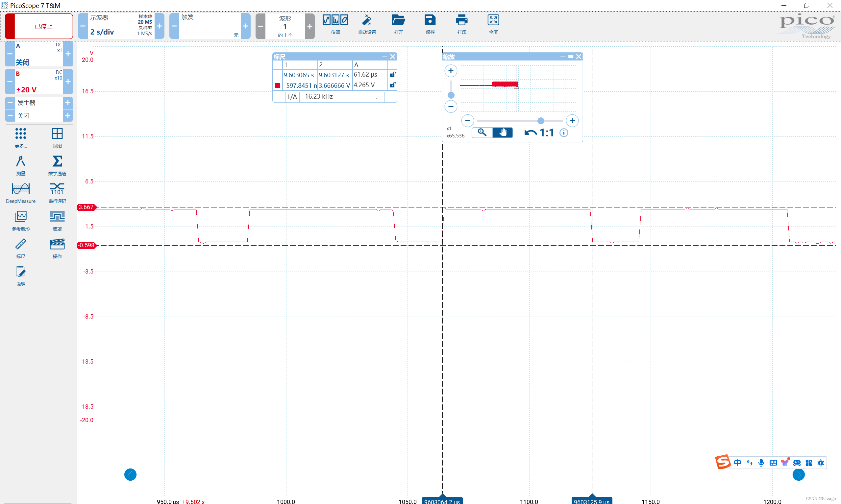This screenshot has width=841, height=504.
Task: Toggle the time ruler lock
Action: [x=393, y=74]
